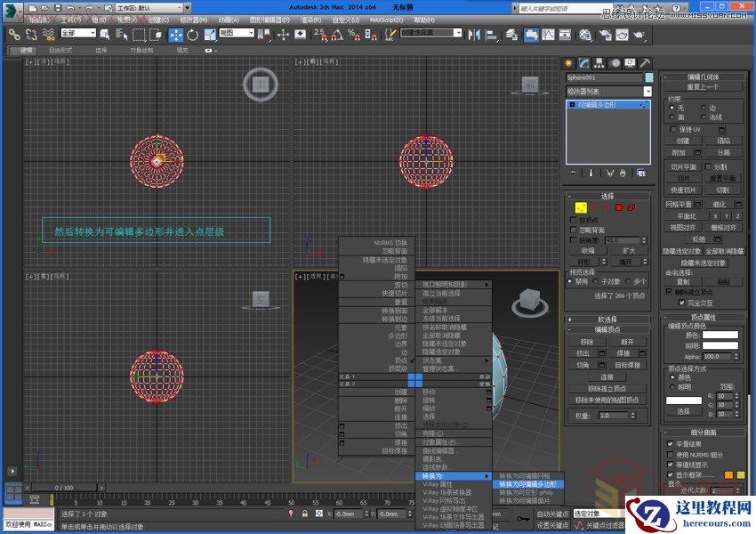Open the Material Editor icon

[x=584, y=36]
